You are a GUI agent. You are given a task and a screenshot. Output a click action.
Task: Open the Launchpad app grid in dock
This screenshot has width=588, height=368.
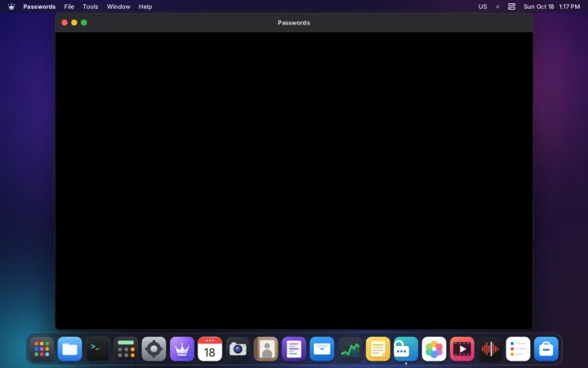pos(42,349)
